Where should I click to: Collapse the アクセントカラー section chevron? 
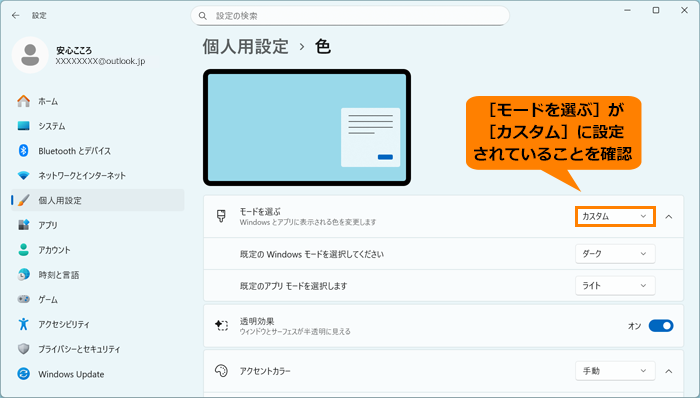(x=669, y=371)
